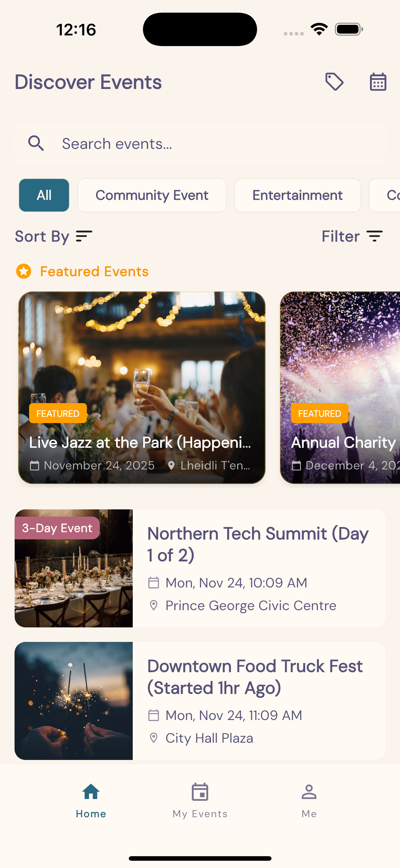The width and height of the screenshot is (400, 868).
Task: Tap the Downtown Food Truck Fest sparkler thumbnail
Action: [74, 701]
